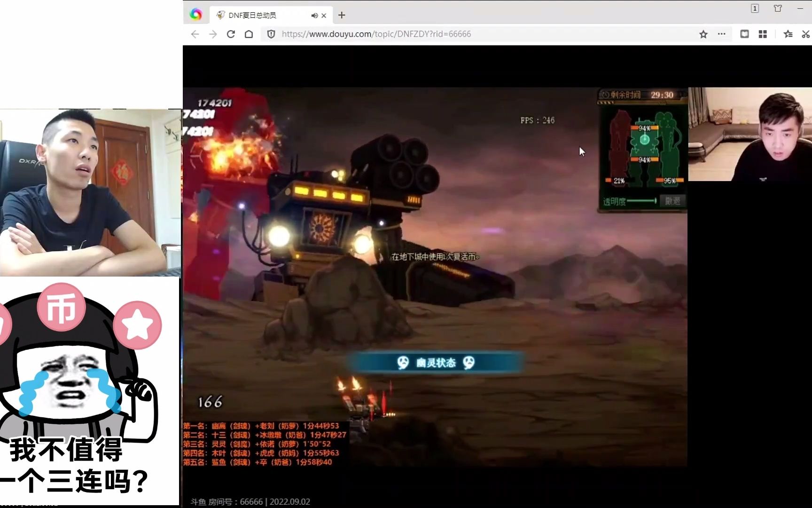Click the glowing core in the minimap
Image resolution: width=812 pixels, height=508 pixels.
coord(645,140)
